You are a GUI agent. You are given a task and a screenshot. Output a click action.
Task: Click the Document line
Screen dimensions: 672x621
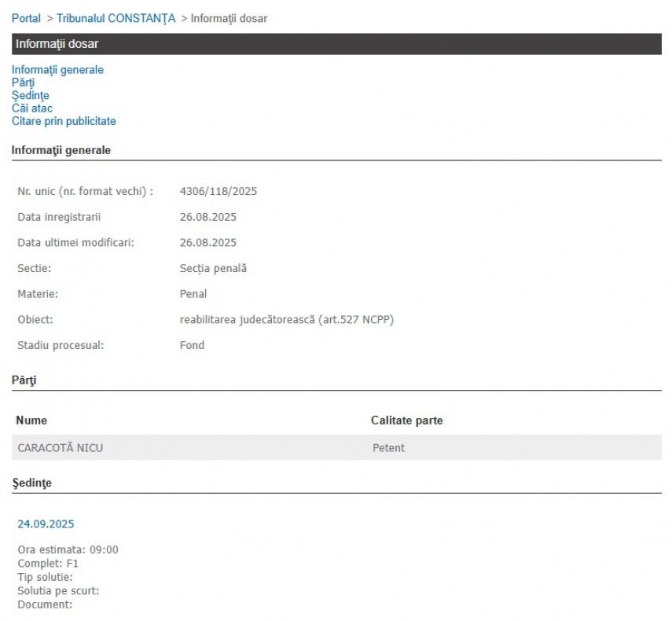point(45,604)
